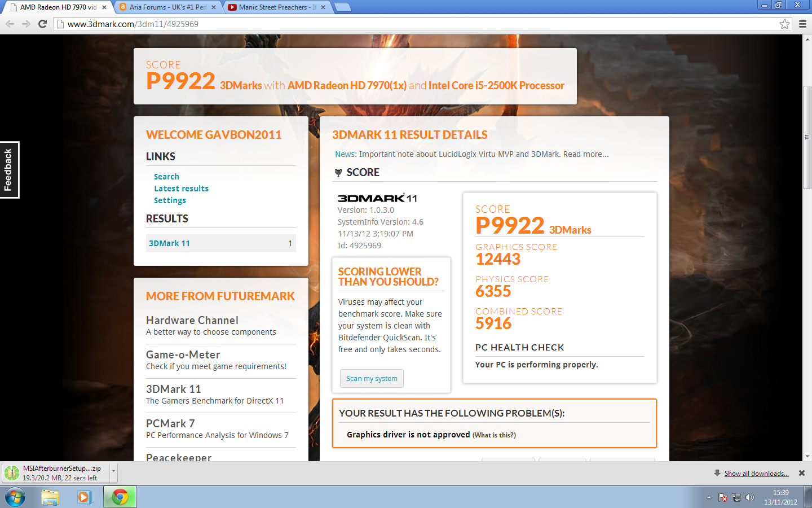
Task: Show hidden system tray icons
Action: (709, 497)
